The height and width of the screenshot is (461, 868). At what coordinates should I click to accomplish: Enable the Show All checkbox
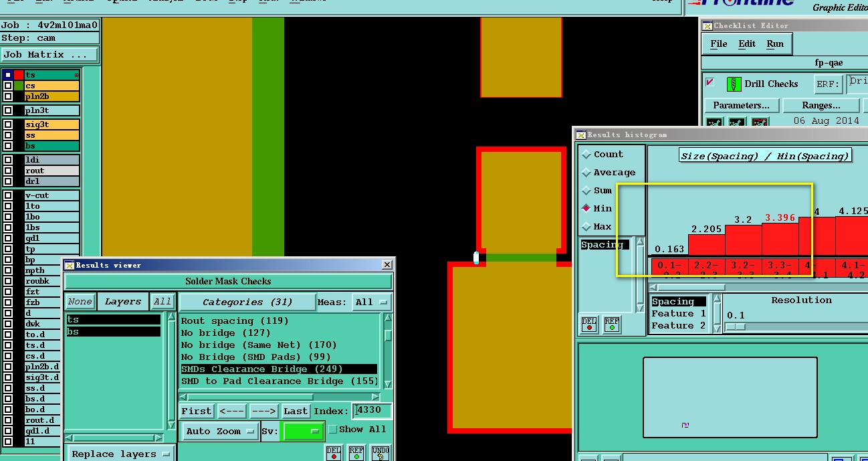tap(333, 430)
